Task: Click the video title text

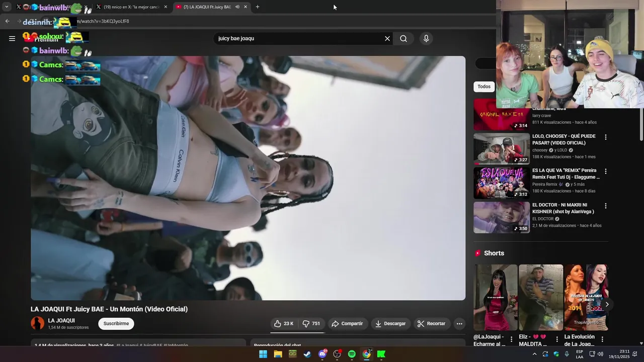Action: click(x=109, y=309)
